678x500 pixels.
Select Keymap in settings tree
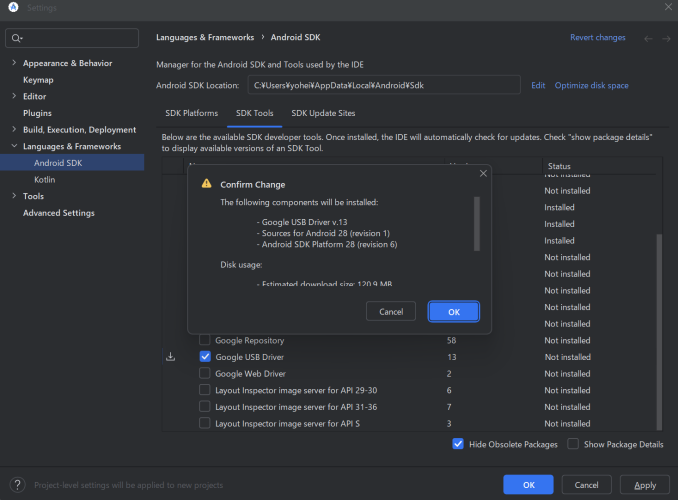click(x=38, y=80)
